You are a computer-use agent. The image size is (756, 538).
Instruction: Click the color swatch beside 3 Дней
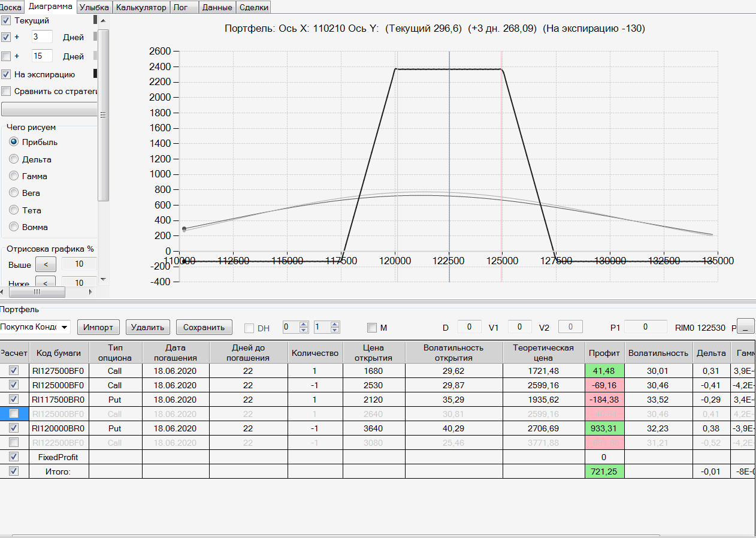95,37
